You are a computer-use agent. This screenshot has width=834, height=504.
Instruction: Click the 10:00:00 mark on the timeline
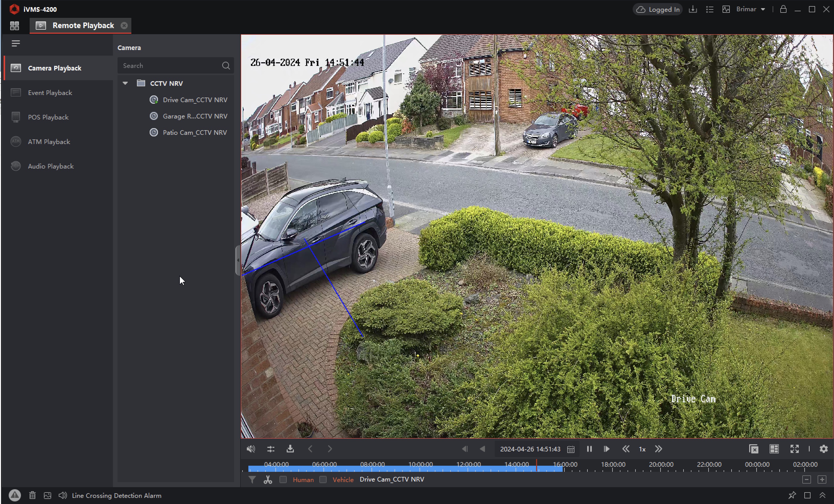(420, 469)
